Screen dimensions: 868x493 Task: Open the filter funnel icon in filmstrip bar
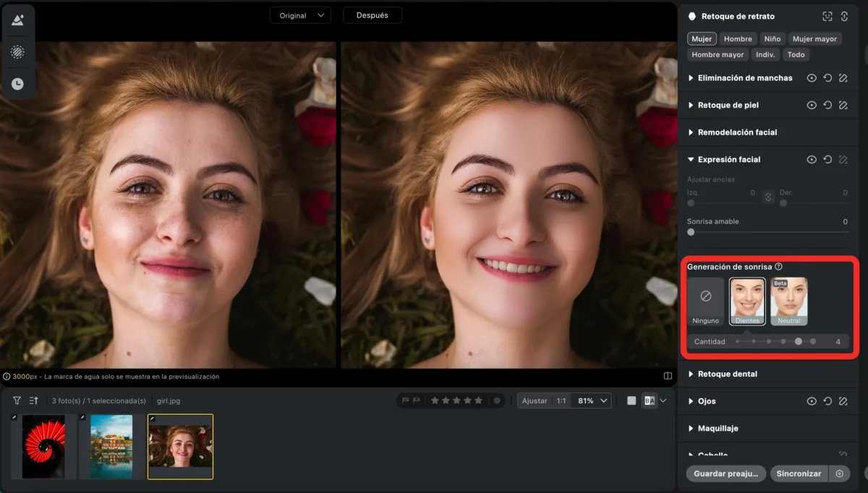pos(17,400)
